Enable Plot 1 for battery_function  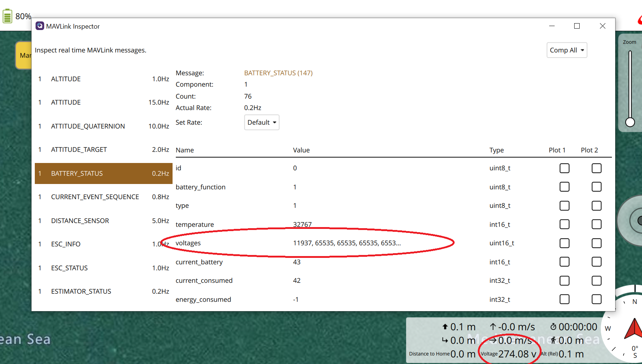564,187
